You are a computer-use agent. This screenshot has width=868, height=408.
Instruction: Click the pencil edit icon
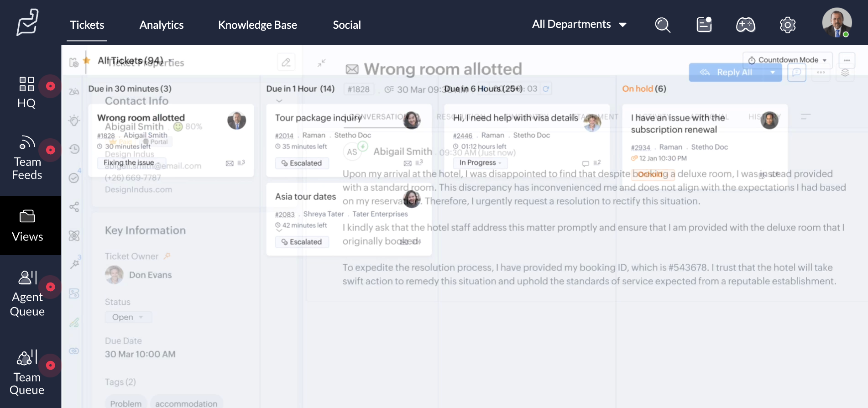(x=286, y=62)
